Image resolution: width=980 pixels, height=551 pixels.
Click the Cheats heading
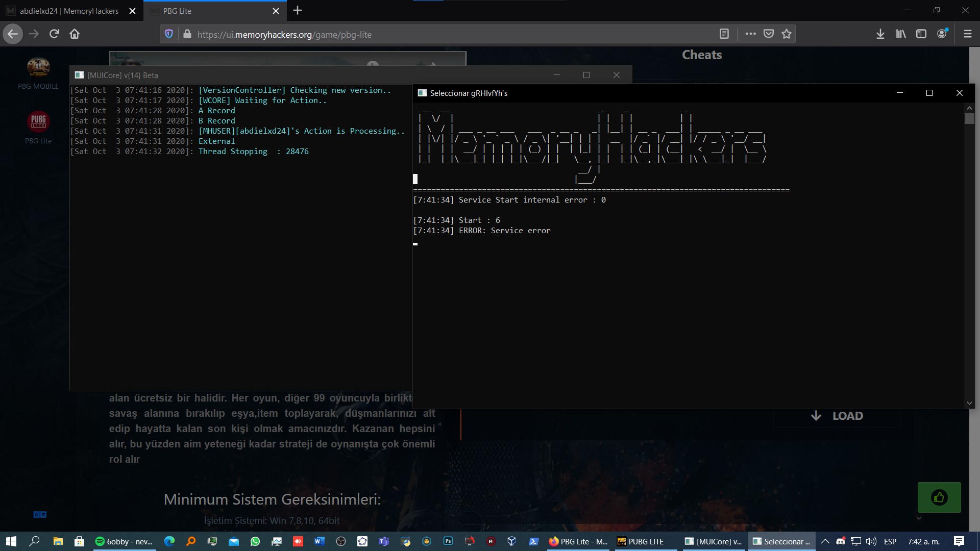(702, 55)
